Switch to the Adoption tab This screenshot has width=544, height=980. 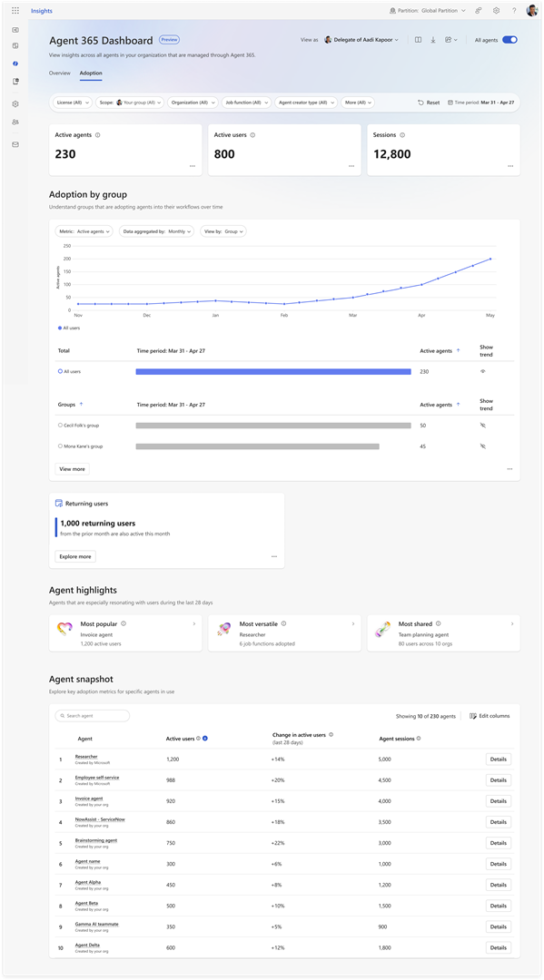(x=91, y=73)
